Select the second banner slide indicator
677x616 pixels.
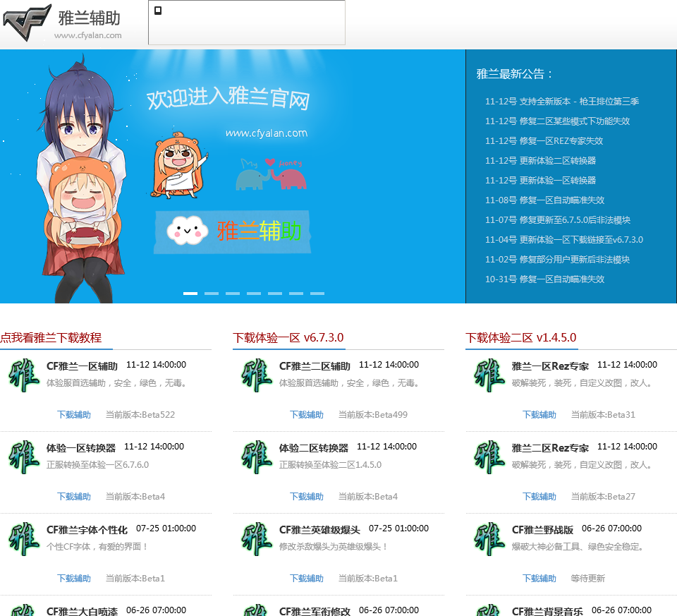point(212,294)
